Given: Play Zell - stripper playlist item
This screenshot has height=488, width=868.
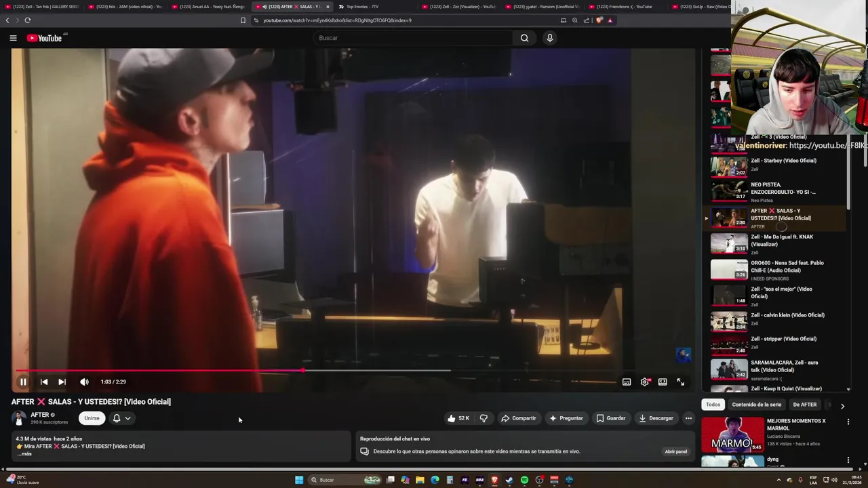Looking at the screenshot, I should point(774,344).
